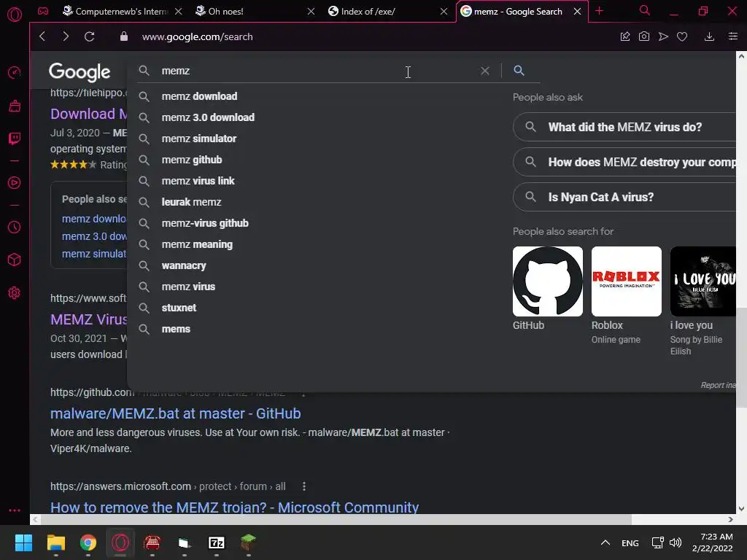Reload the current page
The width and height of the screenshot is (747, 560).
(x=89, y=36)
